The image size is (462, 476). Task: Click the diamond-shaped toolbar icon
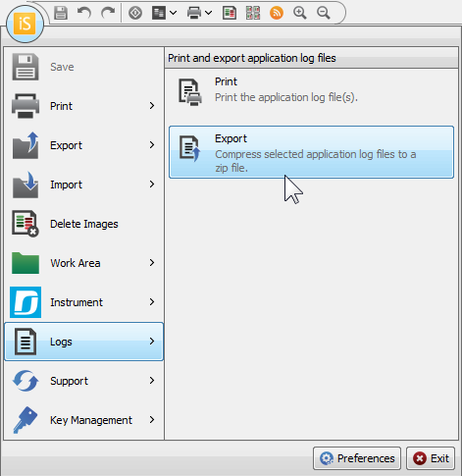135,13
